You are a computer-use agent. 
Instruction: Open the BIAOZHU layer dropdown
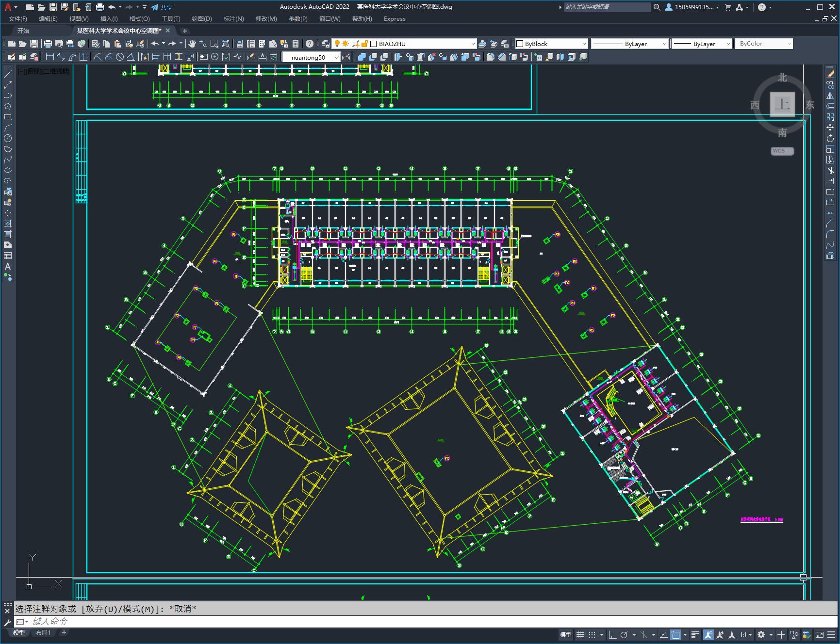click(x=473, y=44)
